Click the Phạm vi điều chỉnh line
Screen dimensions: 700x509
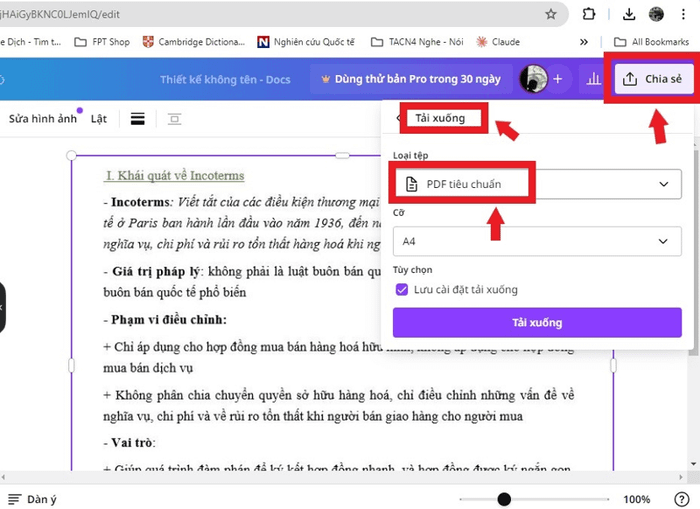coord(166,320)
